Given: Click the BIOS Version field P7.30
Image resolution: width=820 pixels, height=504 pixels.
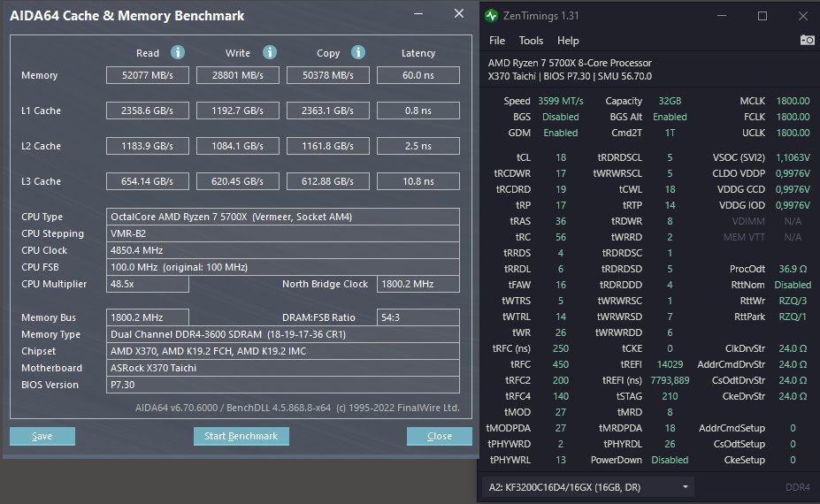Looking at the screenshot, I should (x=283, y=385).
